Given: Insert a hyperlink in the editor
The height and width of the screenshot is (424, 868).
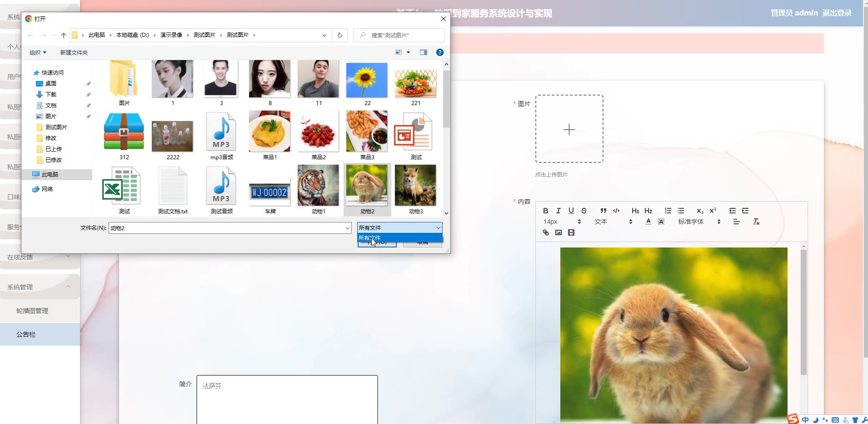Looking at the screenshot, I should [545, 232].
